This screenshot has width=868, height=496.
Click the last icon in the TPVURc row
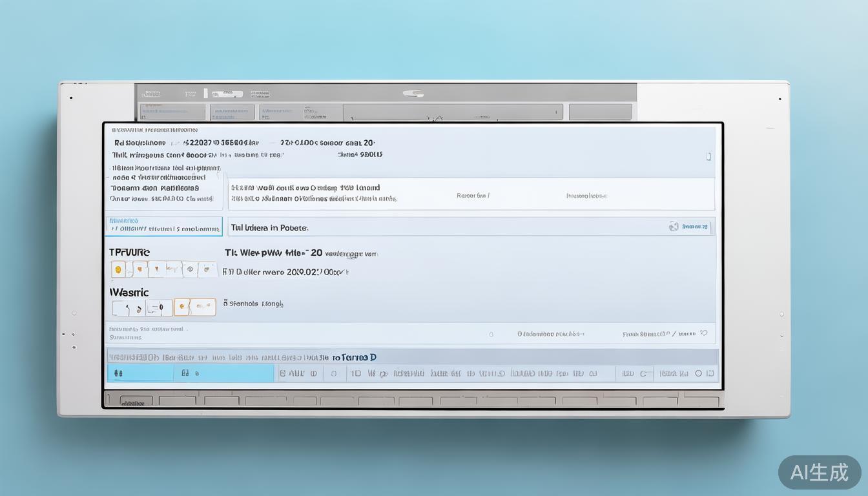click(x=208, y=269)
